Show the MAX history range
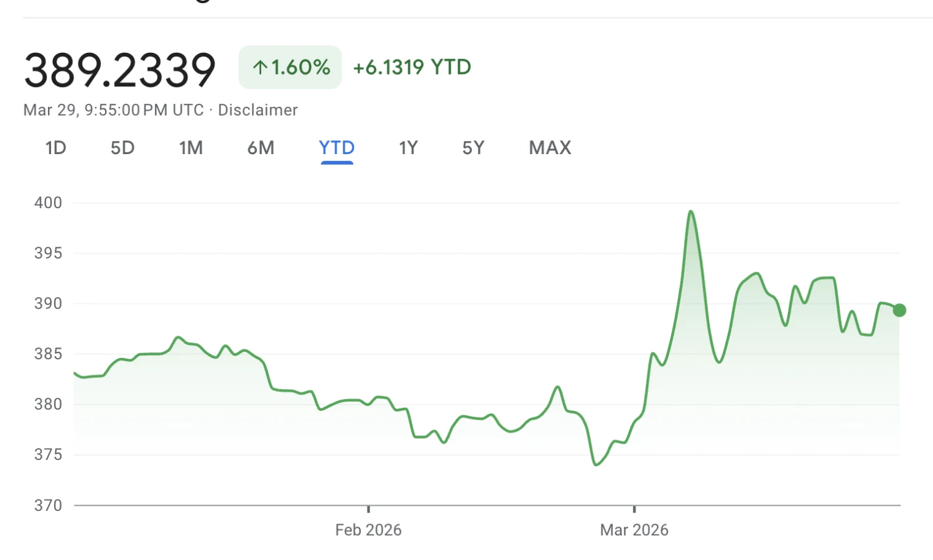This screenshot has width=933, height=560. pyautogui.click(x=550, y=148)
